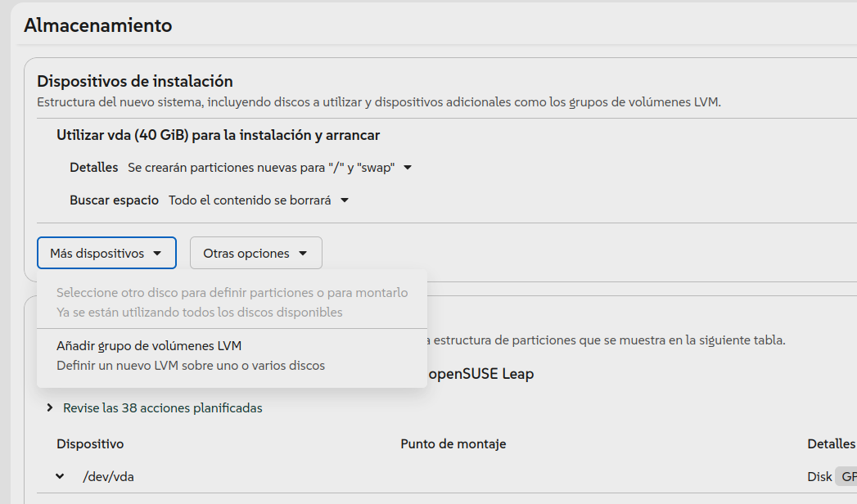Open the Otras opciones dropdown menu

tap(255, 254)
